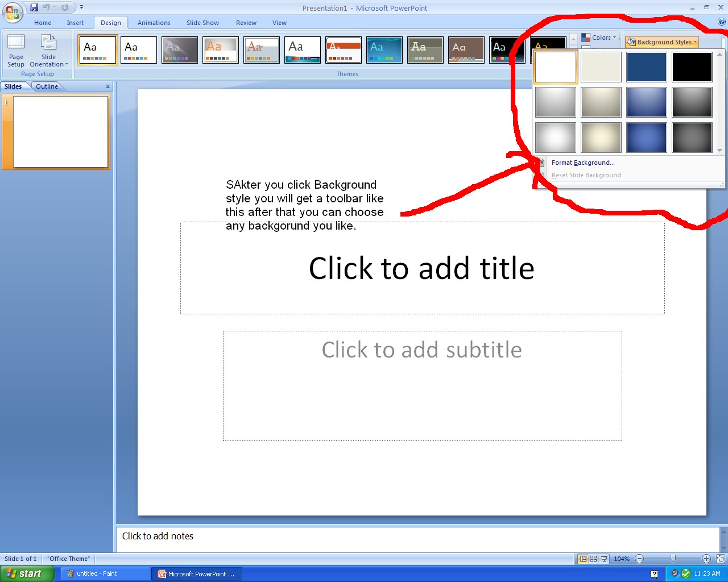Click Reset Slide Background option

pos(586,175)
